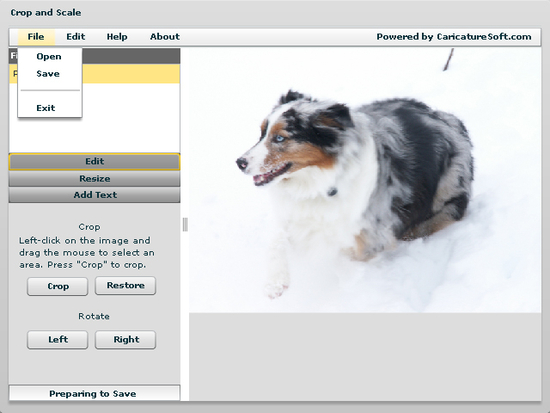Image resolution: width=550 pixels, height=413 pixels.
Task: Open the File menu
Action: 36,37
